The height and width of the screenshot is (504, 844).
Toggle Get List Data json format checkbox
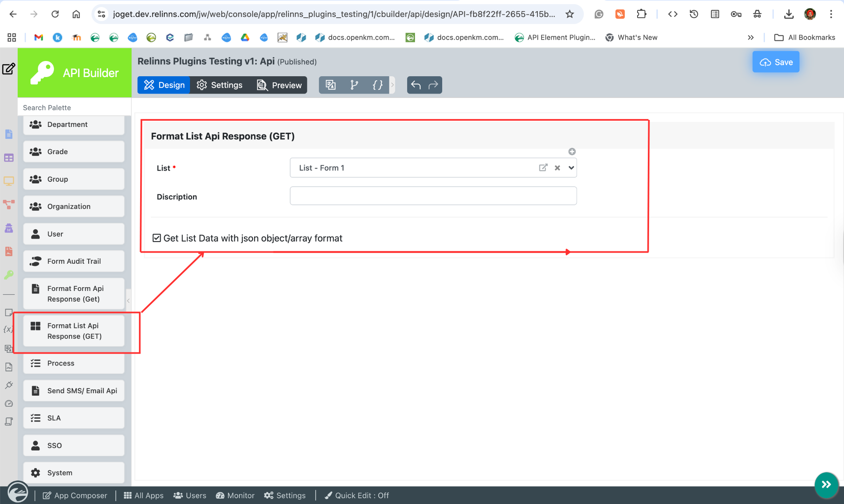[157, 238]
